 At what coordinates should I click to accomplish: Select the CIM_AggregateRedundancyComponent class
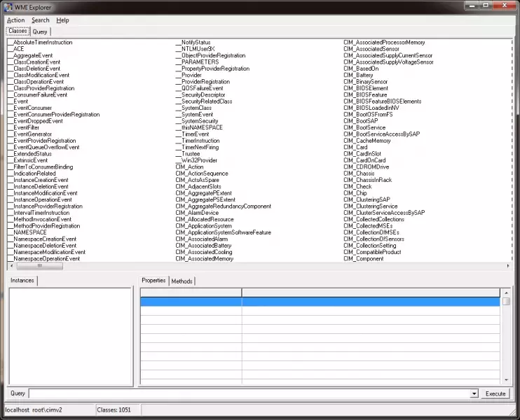click(x=223, y=206)
